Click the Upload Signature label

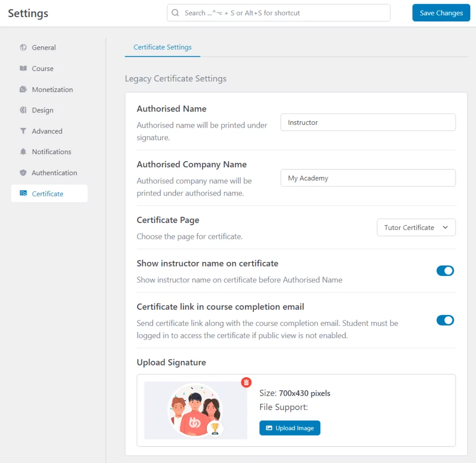(171, 362)
